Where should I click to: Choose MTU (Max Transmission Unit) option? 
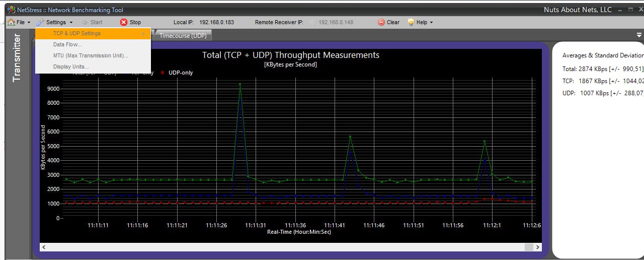(x=91, y=55)
